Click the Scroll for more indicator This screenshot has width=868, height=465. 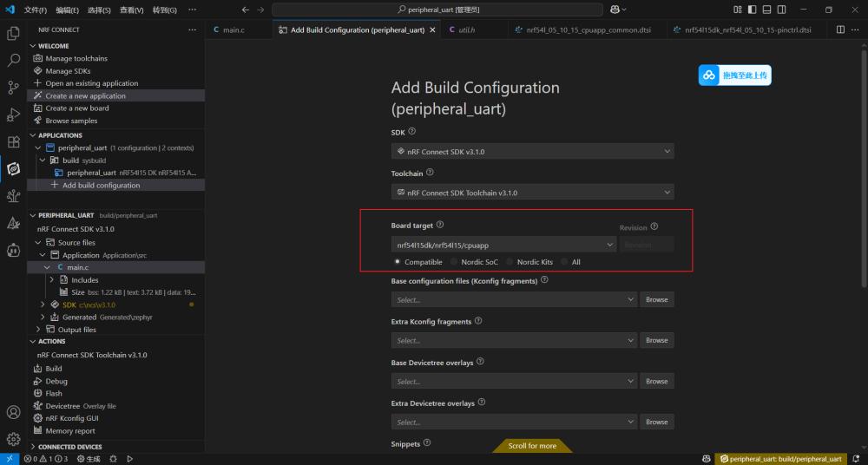[x=532, y=446]
